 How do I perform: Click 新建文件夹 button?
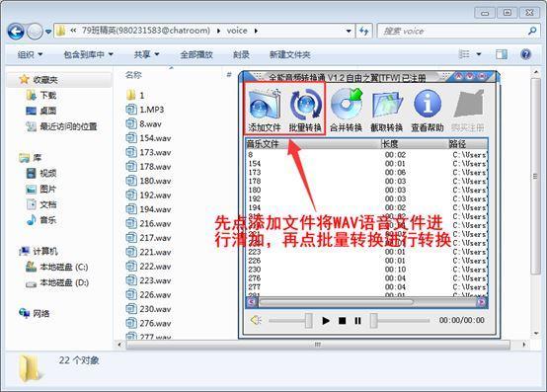290,54
